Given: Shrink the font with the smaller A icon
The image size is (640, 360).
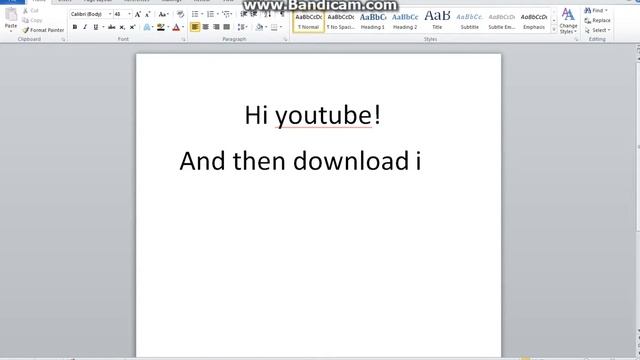Looking at the screenshot, I should point(148,14).
